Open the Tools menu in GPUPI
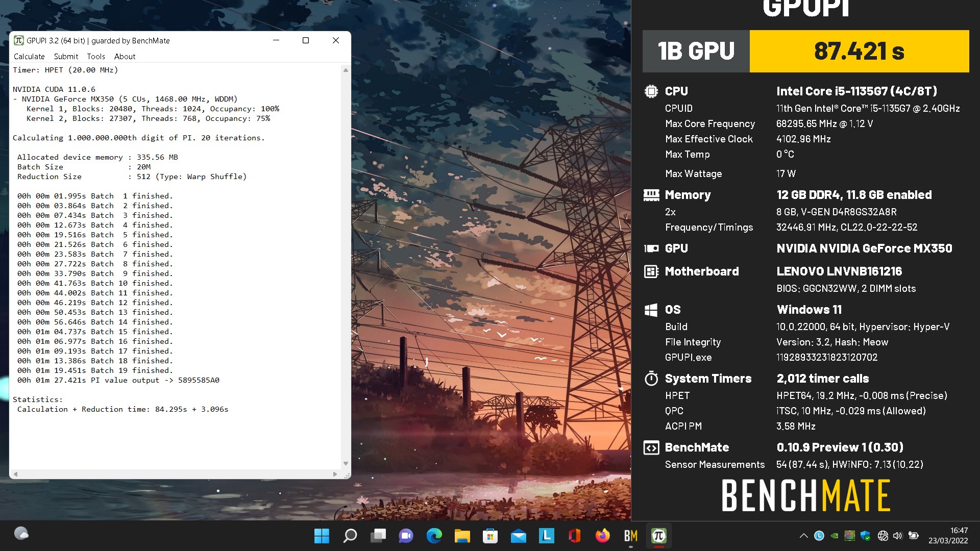The image size is (980, 551). (x=96, y=57)
